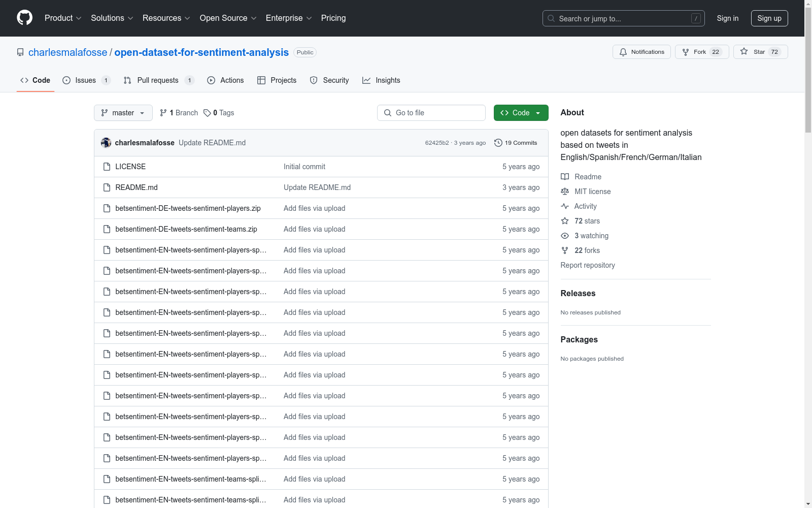The width and height of the screenshot is (812, 508).
Task: Go to the Pricing page
Action: [x=333, y=18]
